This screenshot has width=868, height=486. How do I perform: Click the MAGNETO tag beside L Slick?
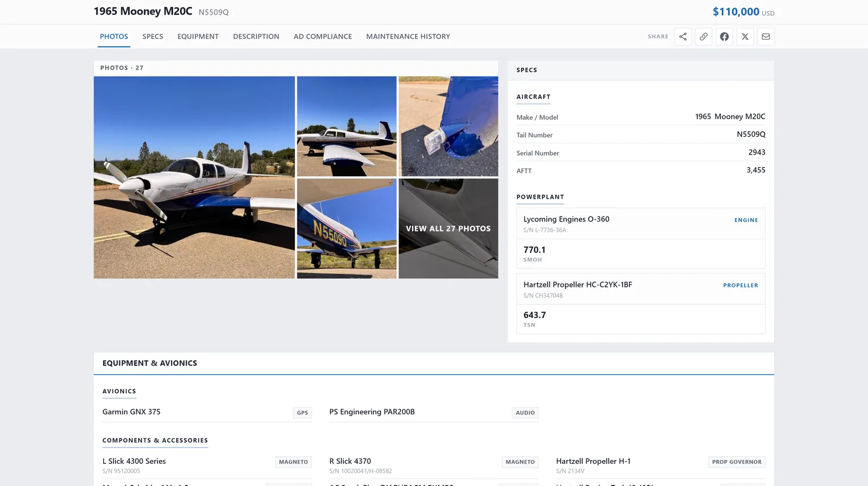293,462
